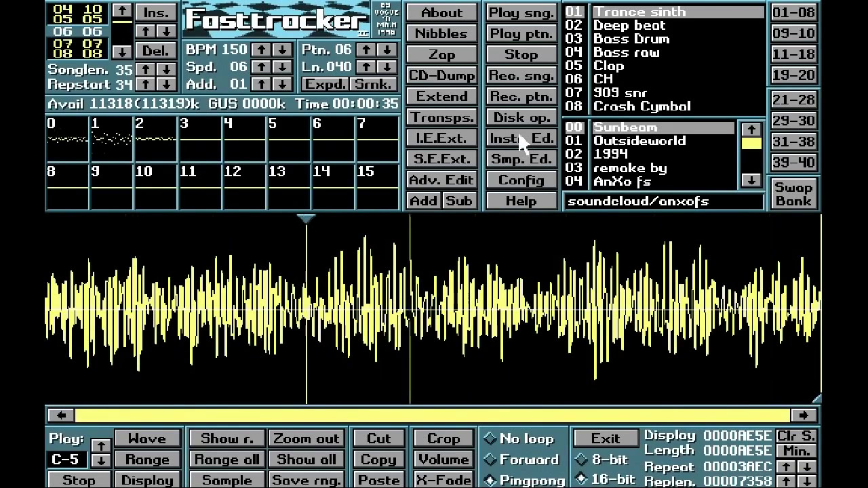Screen dimensions: 868x488
Task: Decrease BPM with its down arrow
Action: (283, 50)
